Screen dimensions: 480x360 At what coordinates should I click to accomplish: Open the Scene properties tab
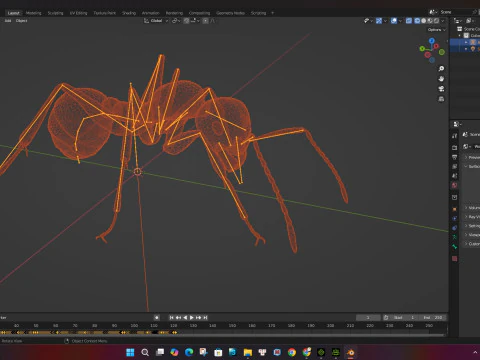point(455,176)
